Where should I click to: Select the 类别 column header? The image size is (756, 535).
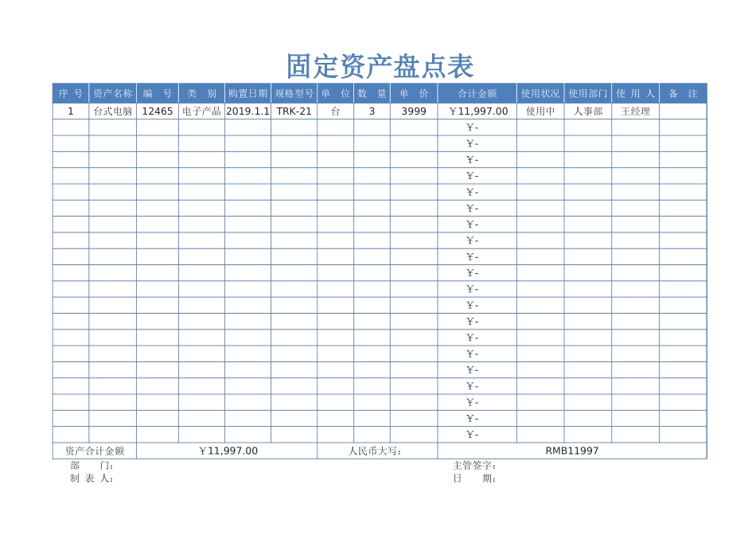coord(201,92)
